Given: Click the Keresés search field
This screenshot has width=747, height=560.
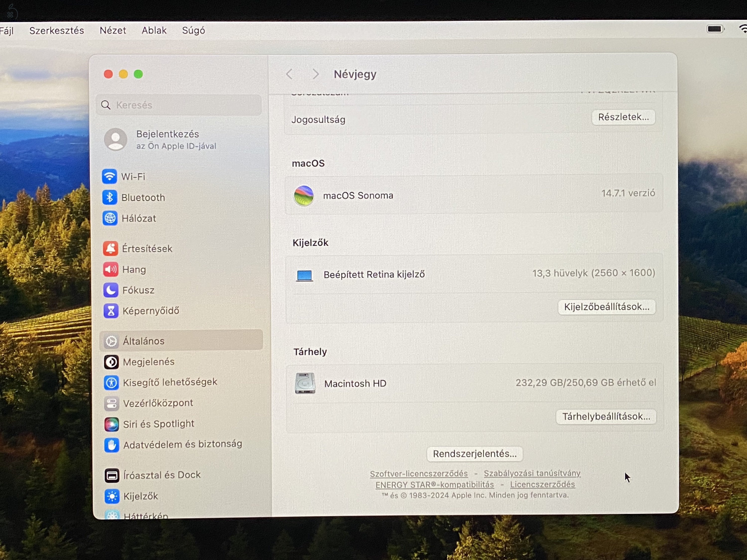Looking at the screenshot, I should (x=179, y=105).
